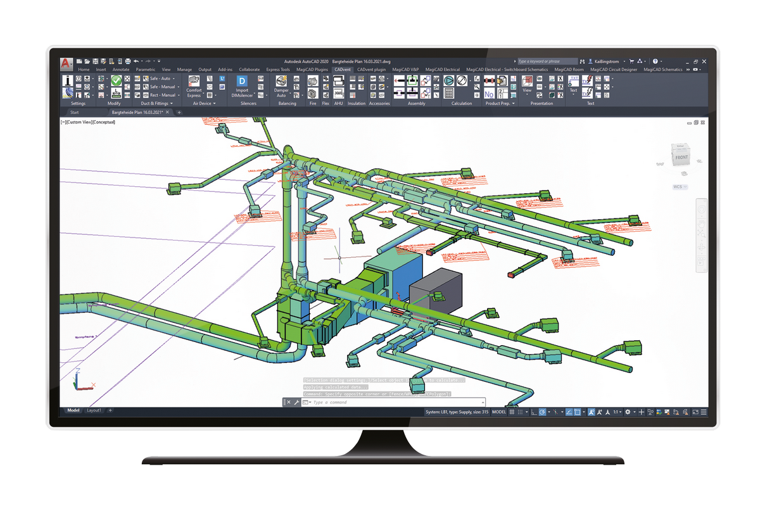Click the Comfort Express air device icon
760x532 pixels.
[x=194, y=82]
